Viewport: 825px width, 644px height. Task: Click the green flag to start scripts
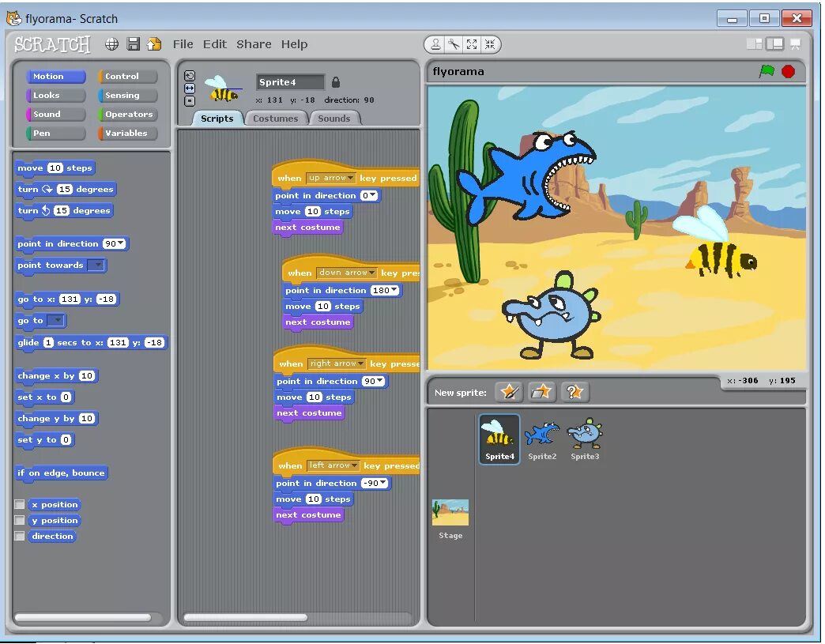pyautogui.click(x=768, y=70)
